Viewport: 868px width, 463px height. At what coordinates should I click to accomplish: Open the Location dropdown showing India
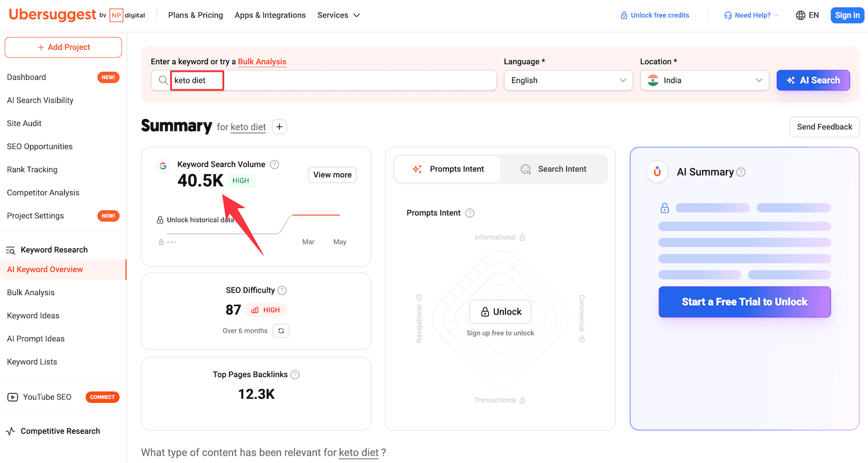tap(704, 80)
